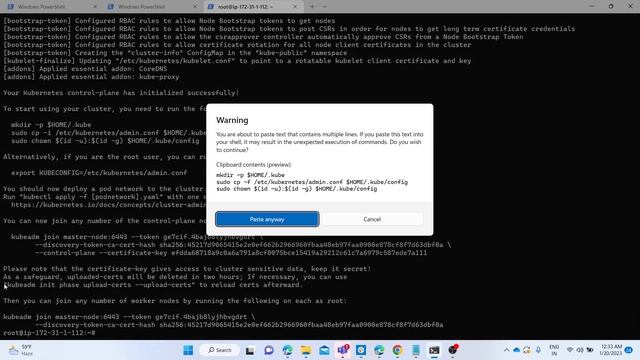Viewport: 640px width, 360px height.
Task: Launch the Chat app from taskbar
Action: tap(269, 350)
